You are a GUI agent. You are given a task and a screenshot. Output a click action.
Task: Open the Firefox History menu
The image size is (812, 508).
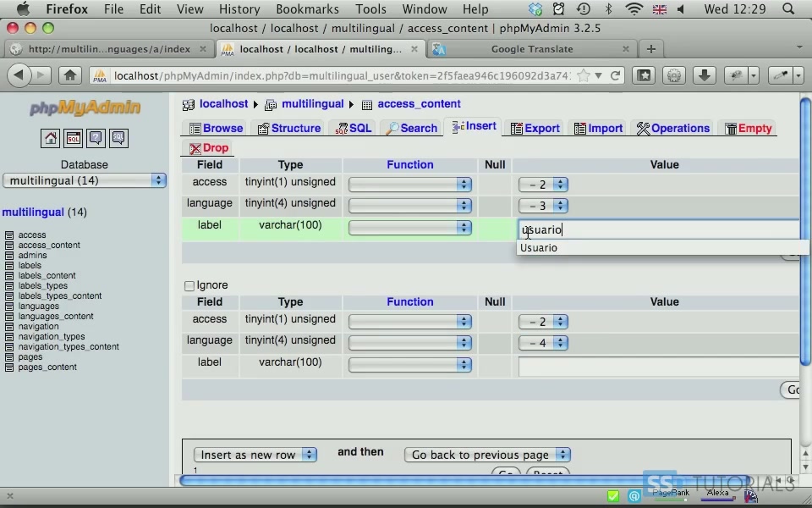tap(239, 9)
